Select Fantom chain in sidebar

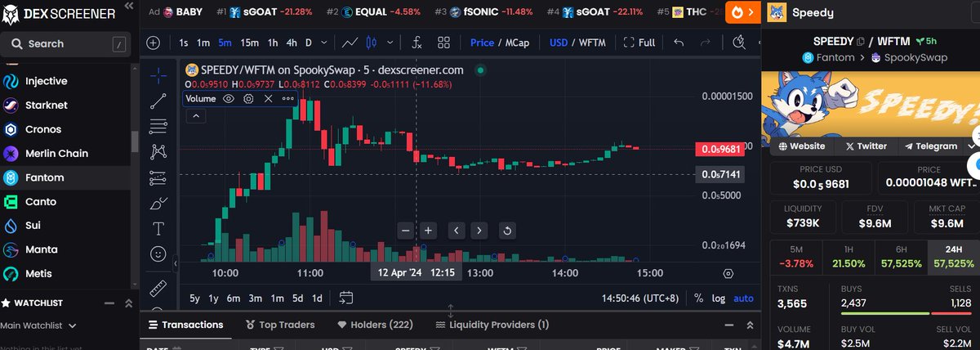coord(65,177)
